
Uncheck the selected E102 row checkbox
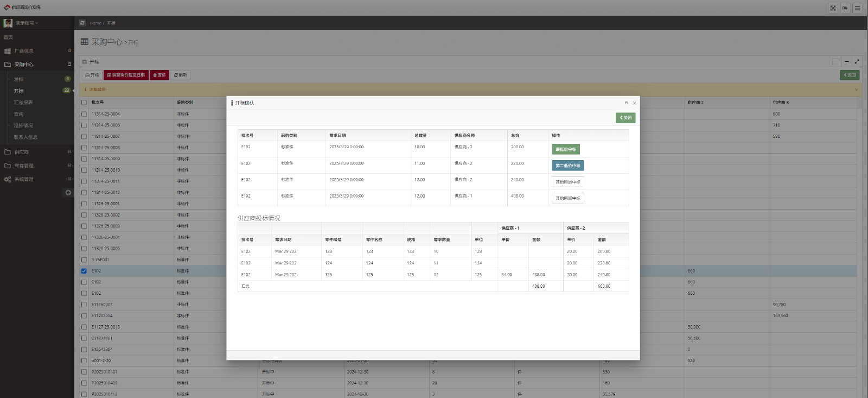tap(84, 271)
